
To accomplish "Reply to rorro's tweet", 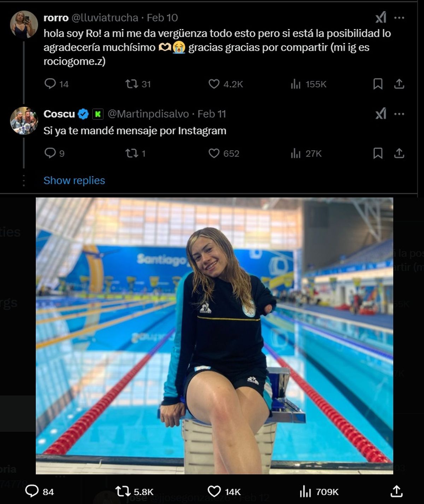I will (50, 84).
